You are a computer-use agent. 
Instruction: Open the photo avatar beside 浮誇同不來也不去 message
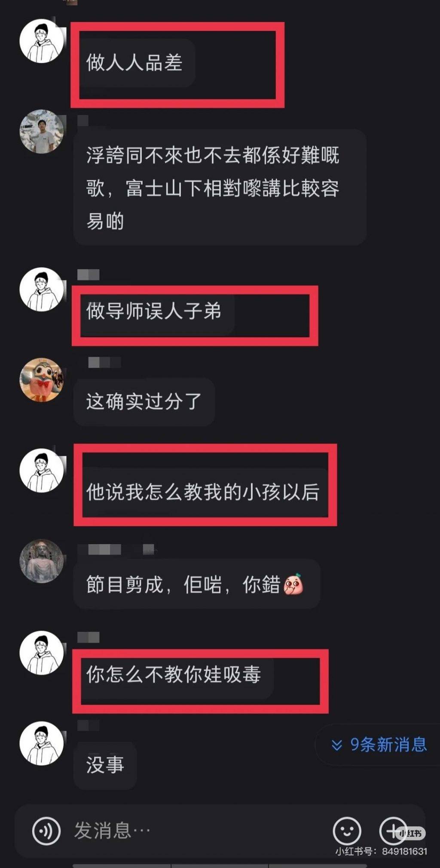(x=42, y=132)
